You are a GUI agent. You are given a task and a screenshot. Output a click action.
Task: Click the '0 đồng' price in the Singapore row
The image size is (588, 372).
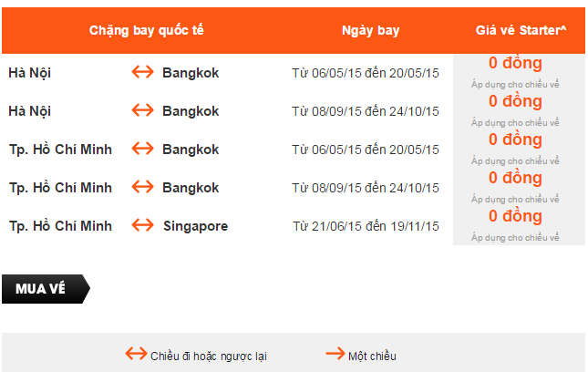point(515,216)
